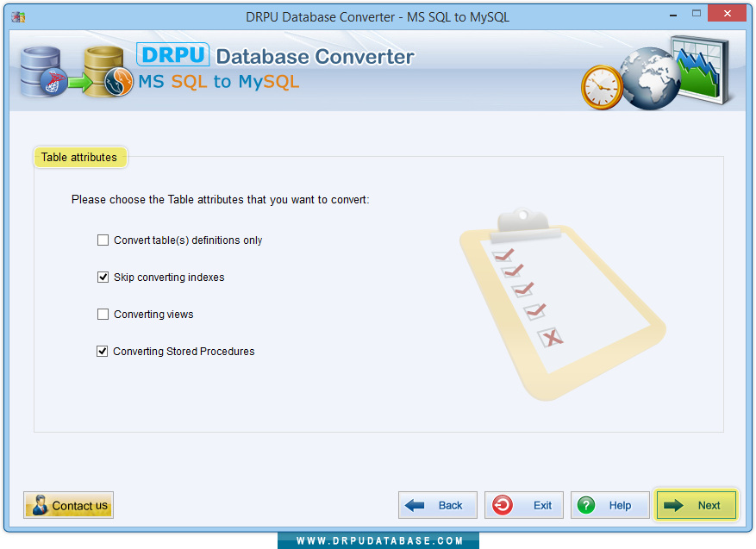Screen dimensions: 756x549
Task: Click the green conversion arrow between databases
Action: coord(79,82)
